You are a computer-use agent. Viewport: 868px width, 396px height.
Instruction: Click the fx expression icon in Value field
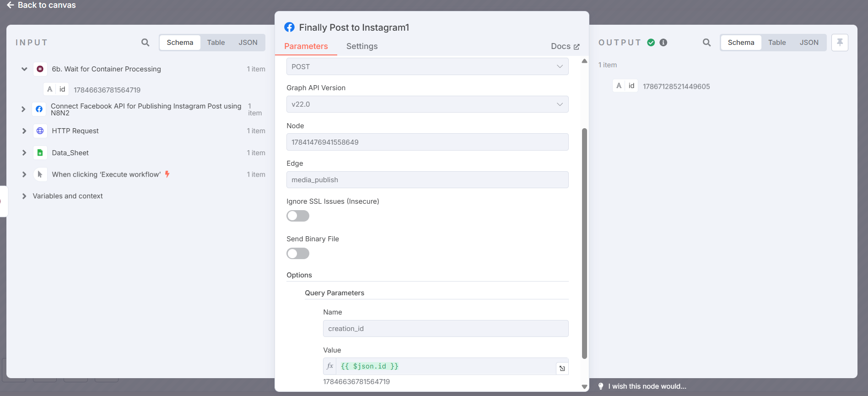pyautogui.click(x=330, y=366)
